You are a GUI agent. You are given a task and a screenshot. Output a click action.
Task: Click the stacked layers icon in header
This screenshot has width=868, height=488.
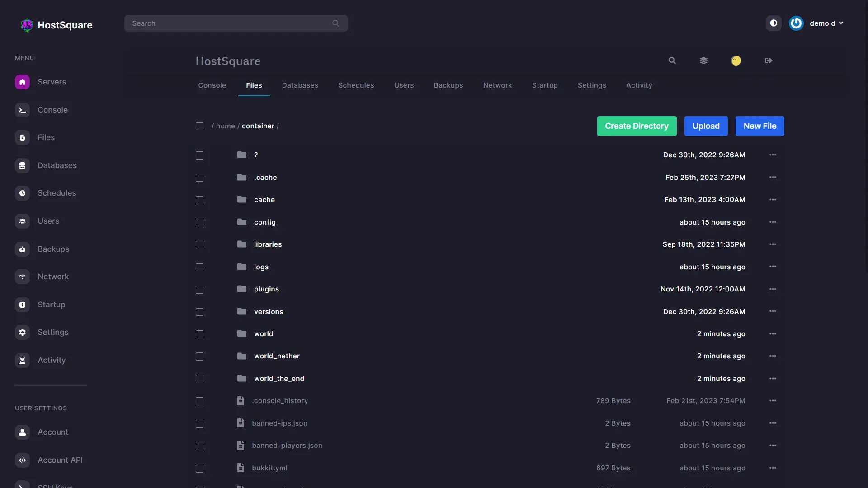(703, 61)
